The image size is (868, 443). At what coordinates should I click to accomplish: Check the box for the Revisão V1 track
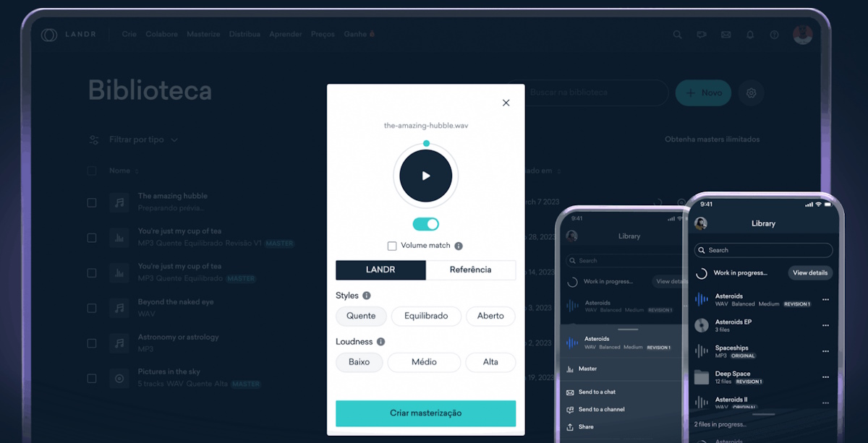[92, 238]
